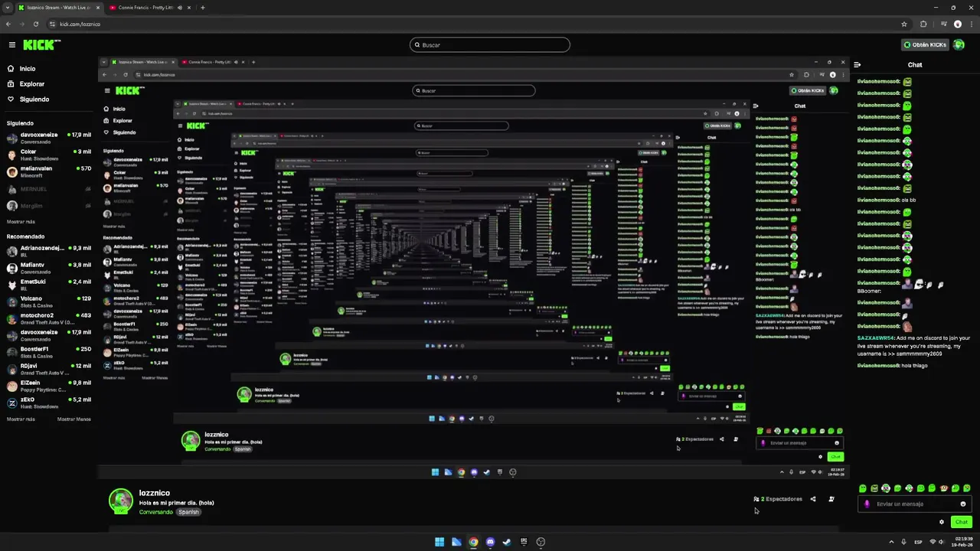The width and height of the screenshot is (980, 551).
Task: Show hidden system tray icons
Action: [x=891, y=542]
